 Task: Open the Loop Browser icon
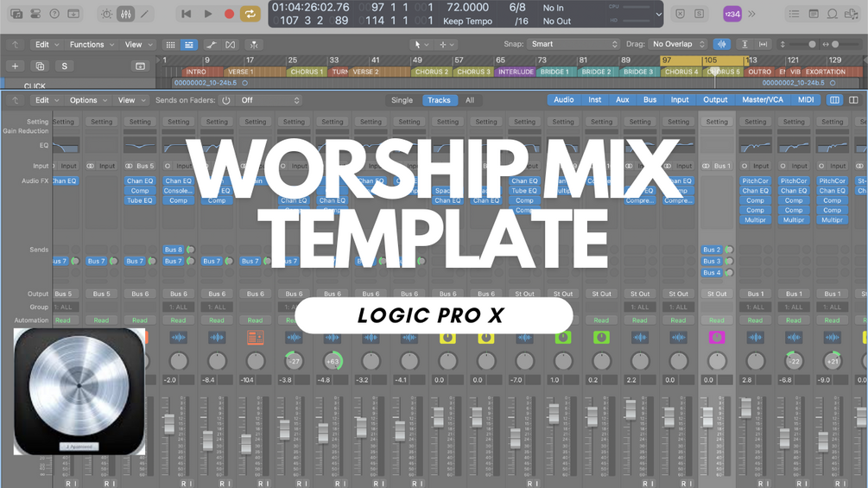click(832, 14)
